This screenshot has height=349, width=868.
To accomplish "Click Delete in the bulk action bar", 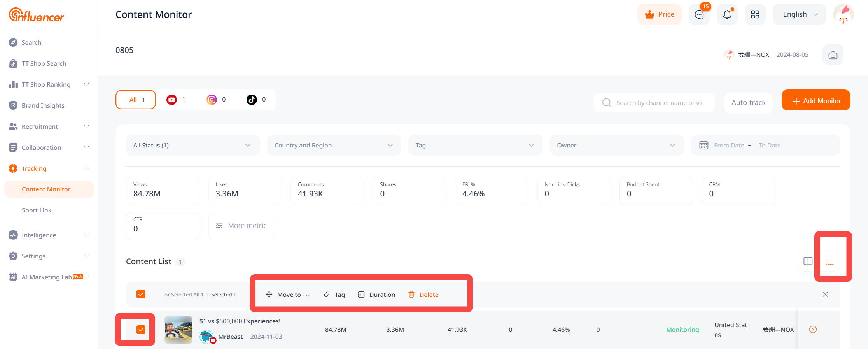I will point(423,295).
